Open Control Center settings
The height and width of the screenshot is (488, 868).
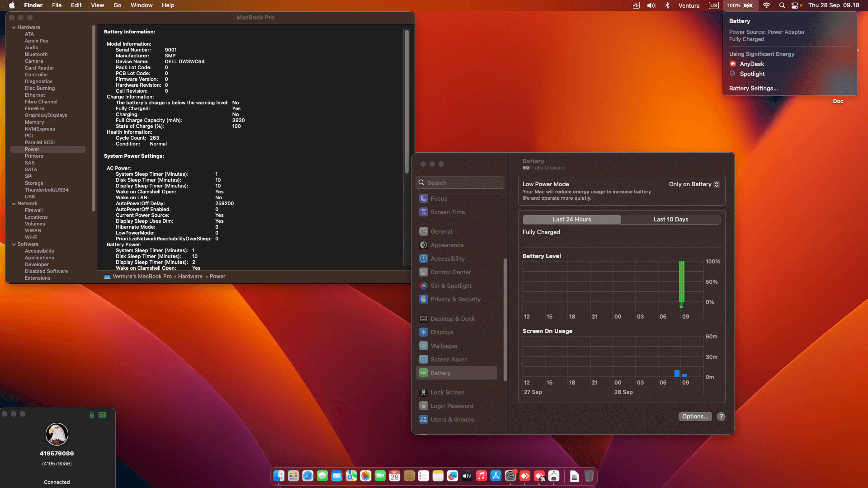[x=450, y=272]
